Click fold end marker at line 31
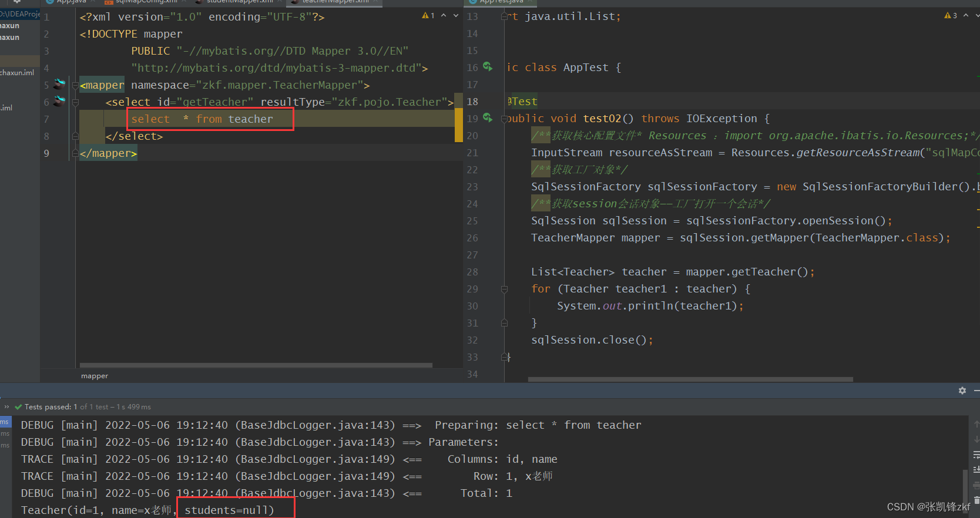980x518 pixels. (504, 323)
